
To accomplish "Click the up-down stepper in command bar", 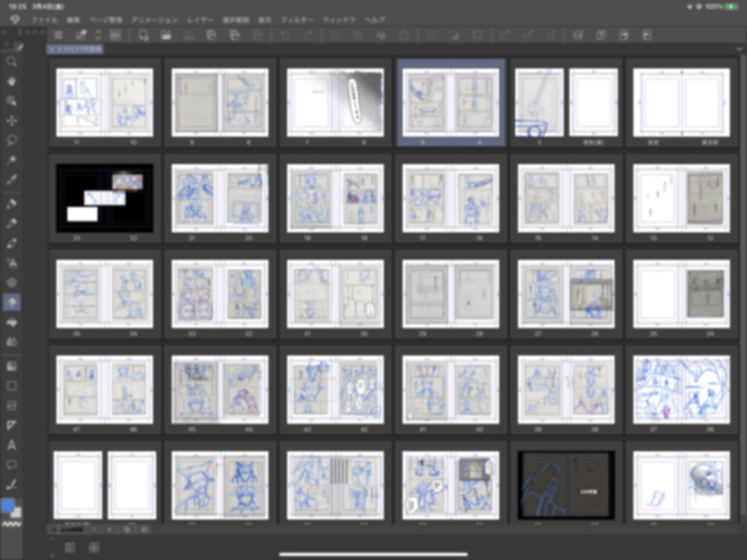I will pos(98,36).
